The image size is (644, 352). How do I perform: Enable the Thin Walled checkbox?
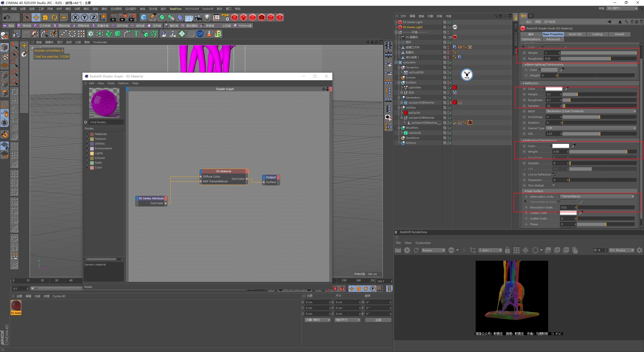(554, 185)
